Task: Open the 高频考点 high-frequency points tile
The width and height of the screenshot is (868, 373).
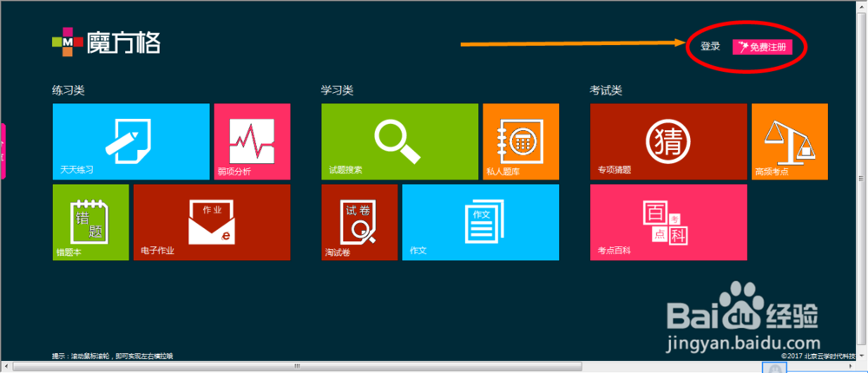Action: coord(790,141)
